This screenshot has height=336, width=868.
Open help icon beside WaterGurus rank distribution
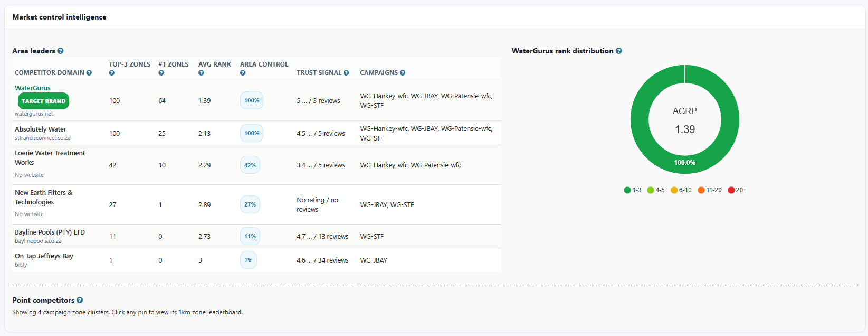point(619,51)
